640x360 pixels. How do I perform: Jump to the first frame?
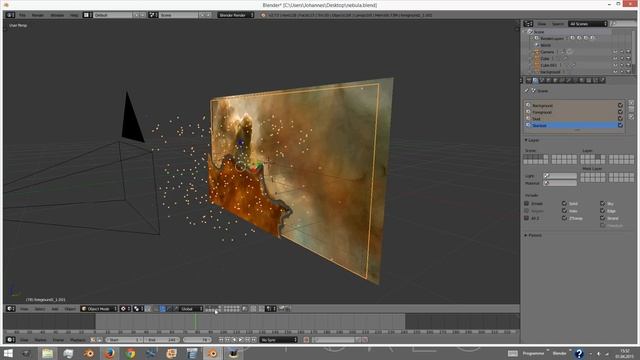coord(221,340)
